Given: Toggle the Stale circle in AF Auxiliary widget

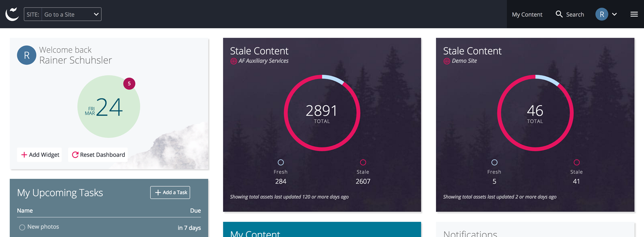Looking at the screenshot, I should click(363, 162).
